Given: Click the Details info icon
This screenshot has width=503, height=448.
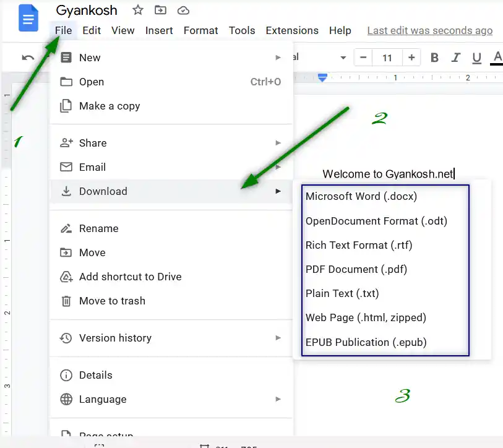Looking at the screenshot, I should 66,375.
